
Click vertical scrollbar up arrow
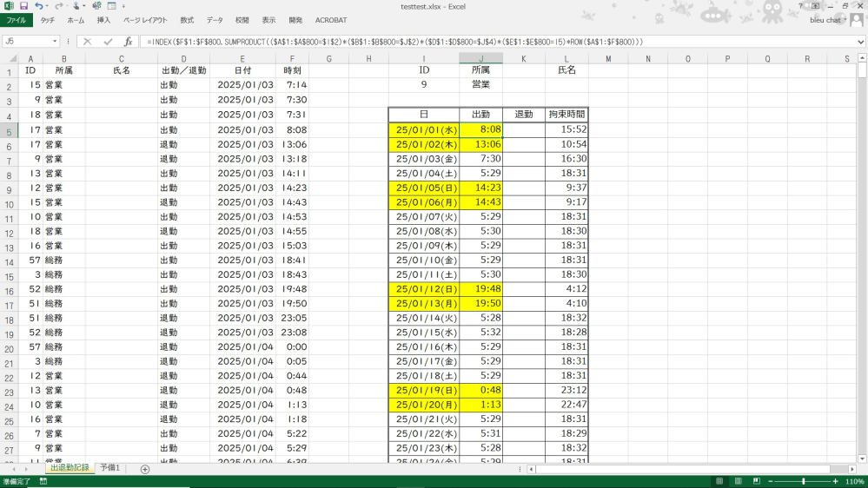click(x=862, y=57)
